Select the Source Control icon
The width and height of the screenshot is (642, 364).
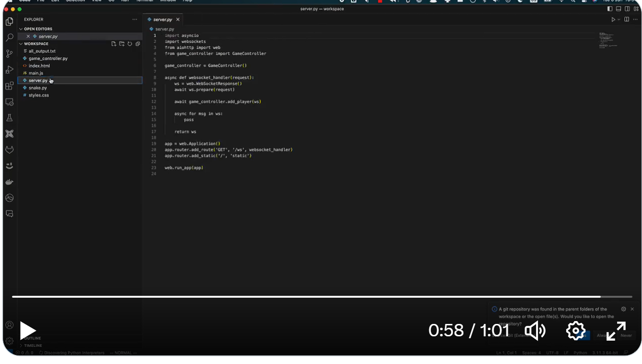tap(9, 53)
